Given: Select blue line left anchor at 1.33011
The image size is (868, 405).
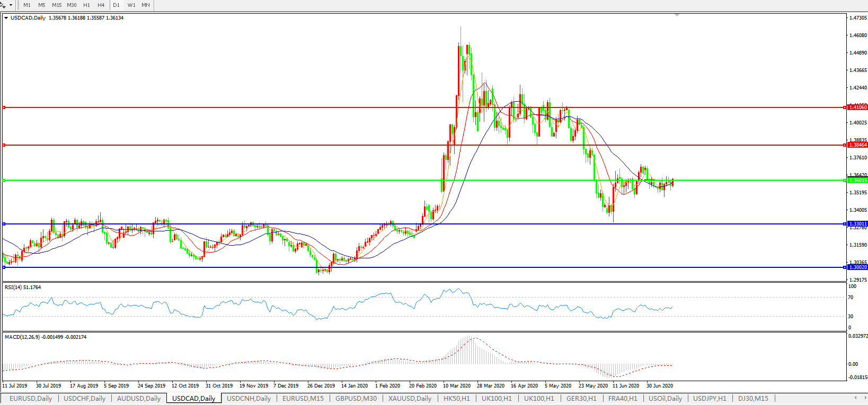Looking at the screenshot, I should (4, 224).
